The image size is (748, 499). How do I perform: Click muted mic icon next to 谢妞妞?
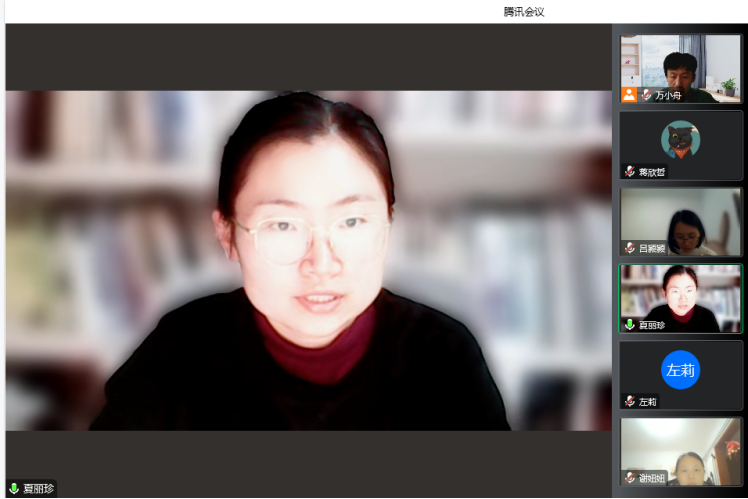click(x=630, y=477)
